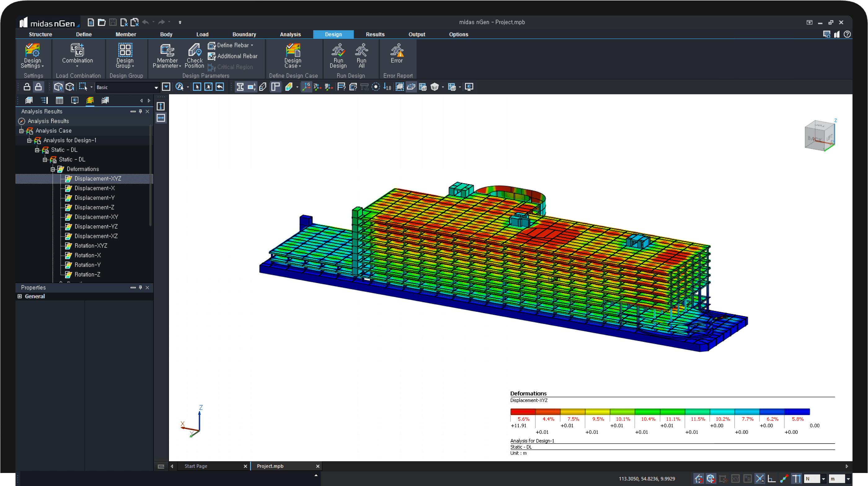Toggle the unlock icon in toolbar
The image size is (868, 486).
click(x=27, y=87)
